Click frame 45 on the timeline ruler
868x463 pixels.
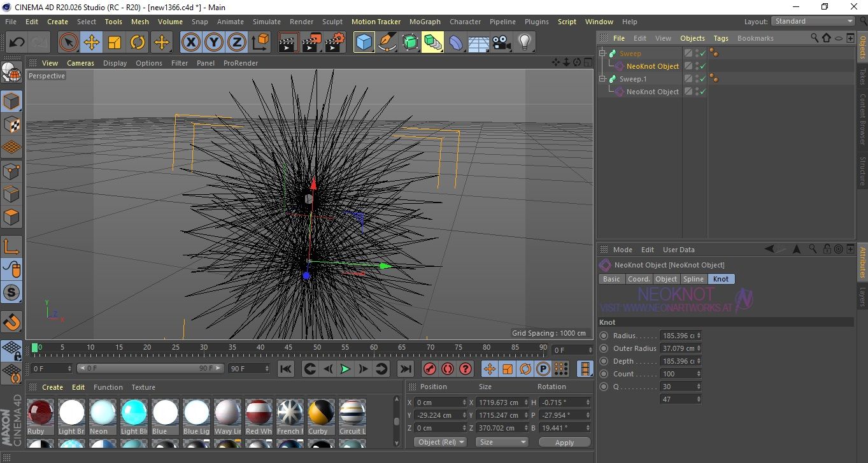coord(288,348)
